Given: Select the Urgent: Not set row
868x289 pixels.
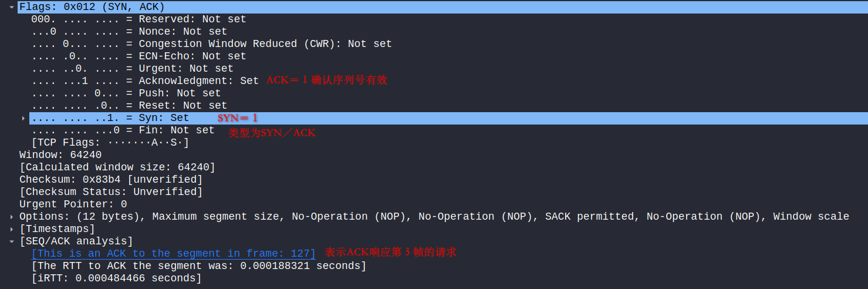Looking at the screenshot, I should click(x=133, y=69).
